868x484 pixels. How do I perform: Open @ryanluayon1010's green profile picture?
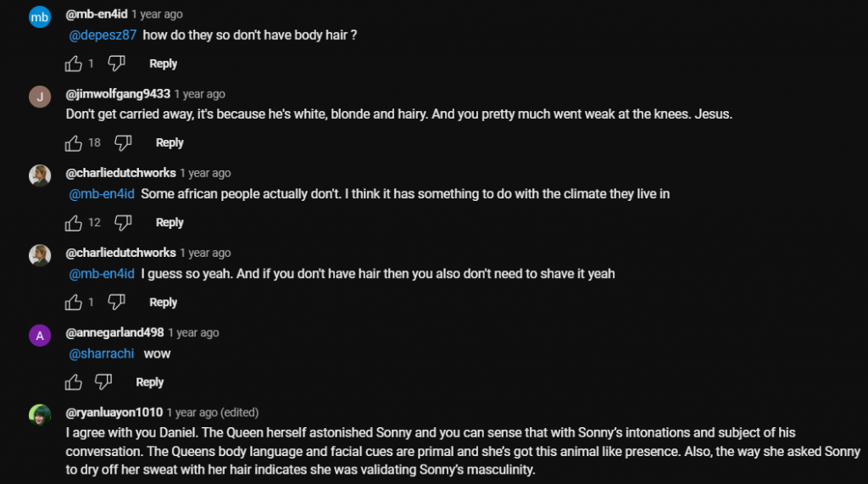40,415
